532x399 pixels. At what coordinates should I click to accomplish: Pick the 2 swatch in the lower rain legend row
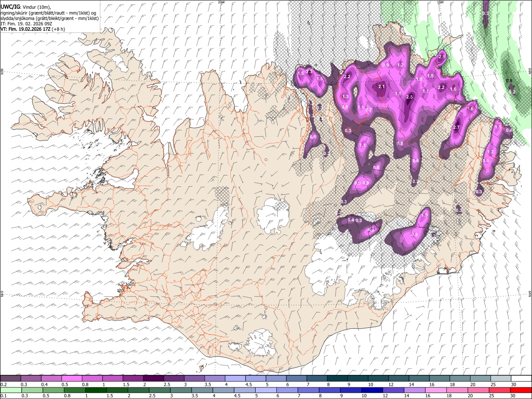(138, 390)
